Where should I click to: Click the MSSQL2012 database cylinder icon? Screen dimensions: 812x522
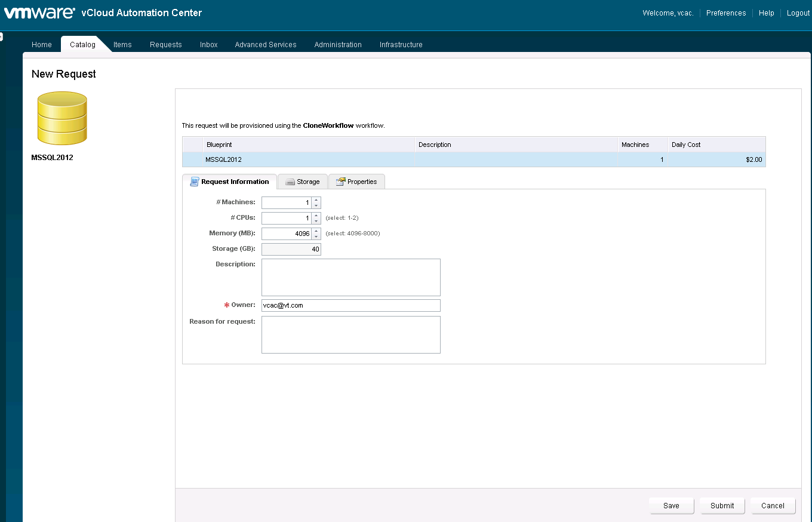[62, 118]
